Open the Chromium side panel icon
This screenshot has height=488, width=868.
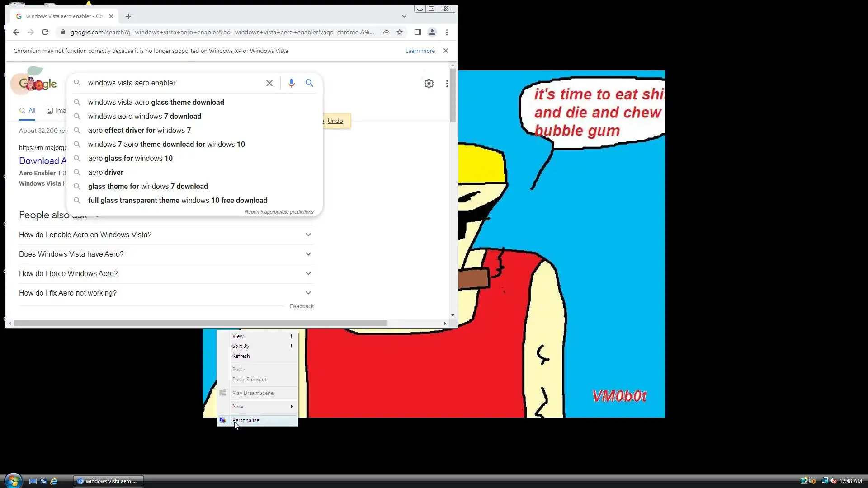point(418,32)
